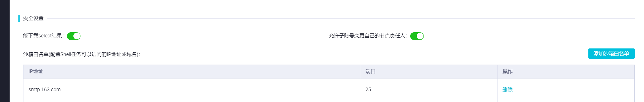Screen dimensions: 644x102
Task: Select the port 25 cell
Action: [x=429, y=90]
